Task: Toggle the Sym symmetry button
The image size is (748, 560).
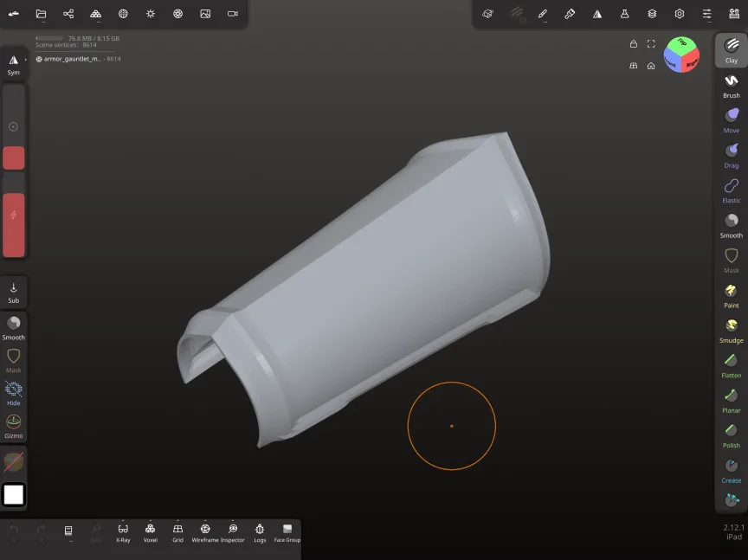Action: tap(13, 65)
